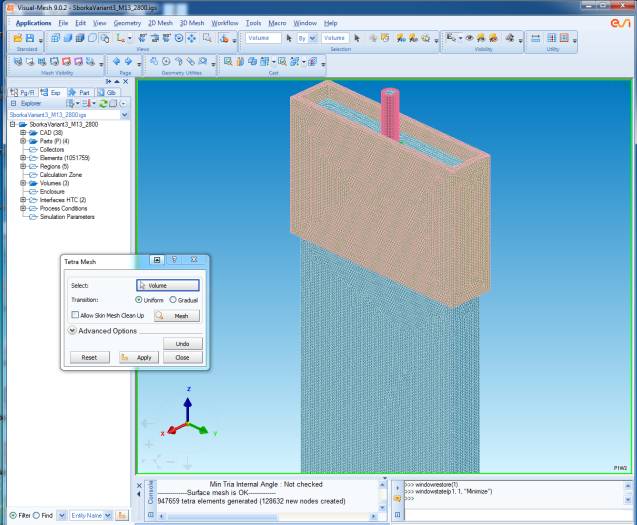
Task: Click the green refresh icon in Explorer panel
Action: point(101,103)
